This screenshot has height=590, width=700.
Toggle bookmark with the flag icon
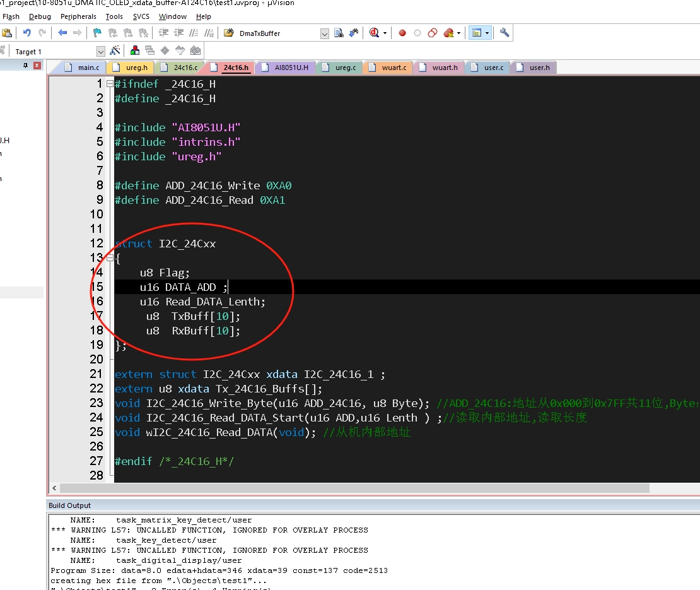tap(97, 33)
